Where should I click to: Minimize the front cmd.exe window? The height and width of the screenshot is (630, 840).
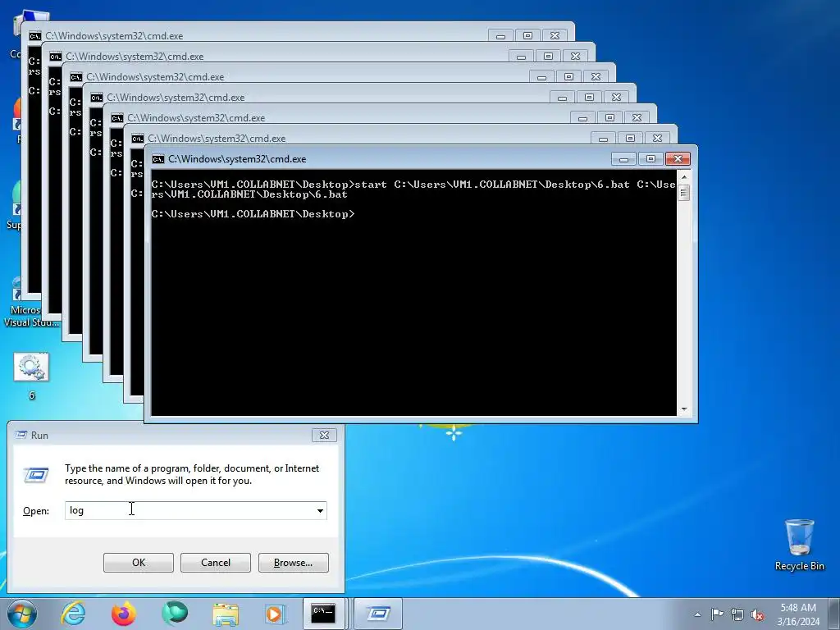pos(623,159)
